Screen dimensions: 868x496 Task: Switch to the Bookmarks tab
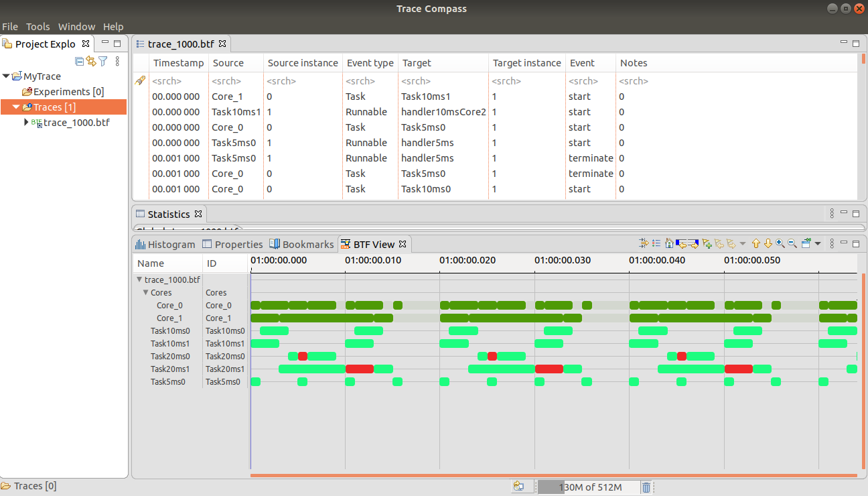click(x=301, y=245)
